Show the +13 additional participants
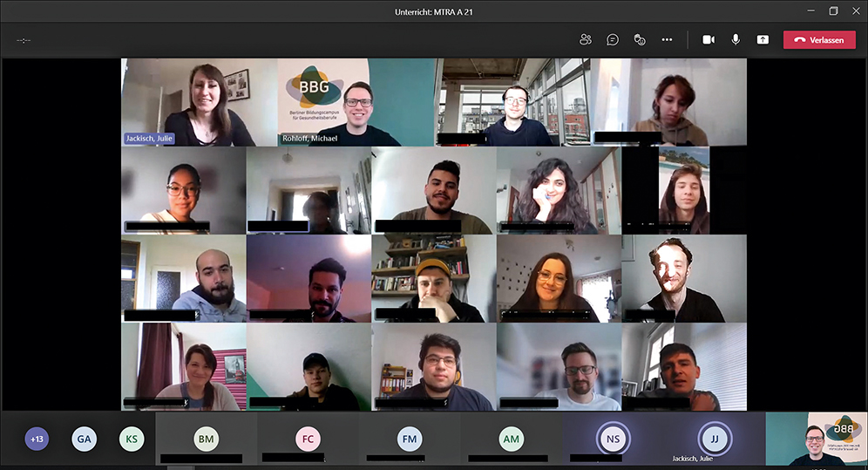868x470 pixels. (x=37, y=439)
